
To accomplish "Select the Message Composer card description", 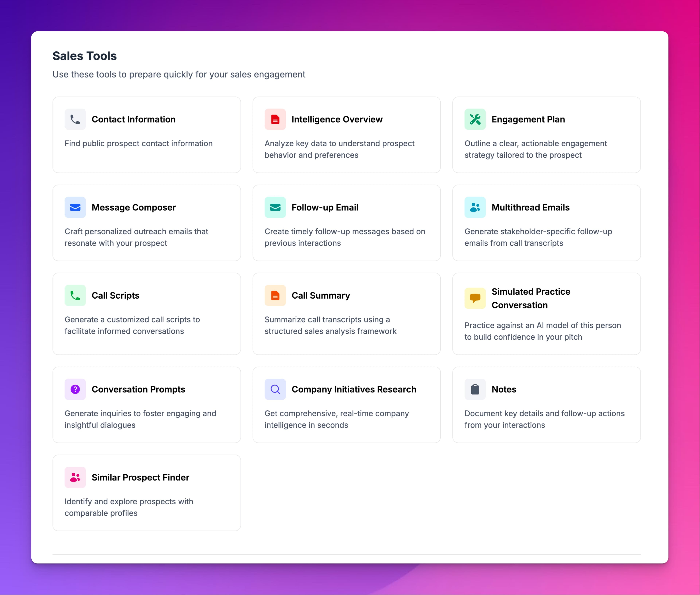I will point(136,237).
